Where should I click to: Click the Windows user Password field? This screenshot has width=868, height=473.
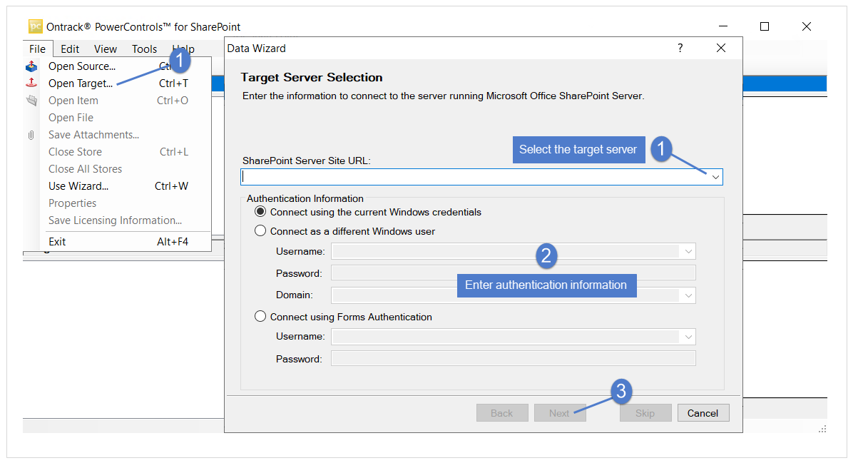pos(514,273)
